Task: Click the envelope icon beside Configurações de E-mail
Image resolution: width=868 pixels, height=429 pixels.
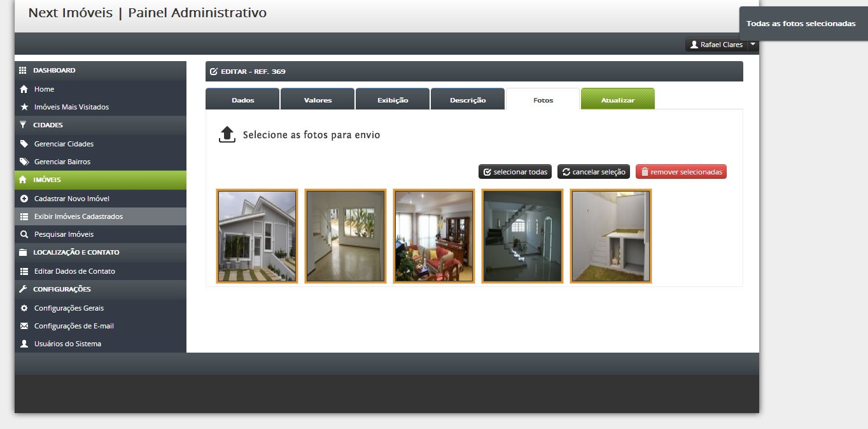Action: tap(24, 326)
